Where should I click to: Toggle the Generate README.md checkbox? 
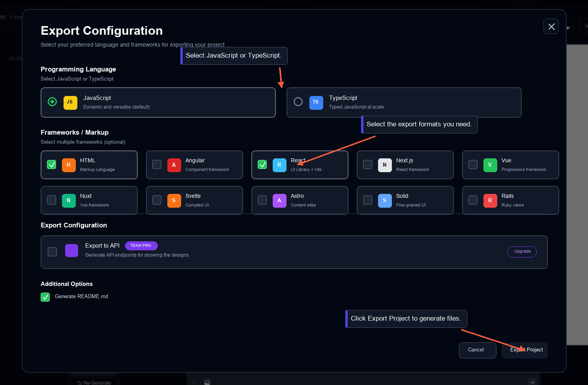(x=45, y=297)
